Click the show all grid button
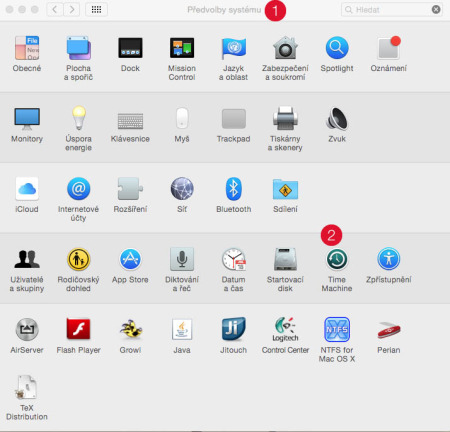The height and width of the screenshot is (432, 450). click(x=96, y=9)
